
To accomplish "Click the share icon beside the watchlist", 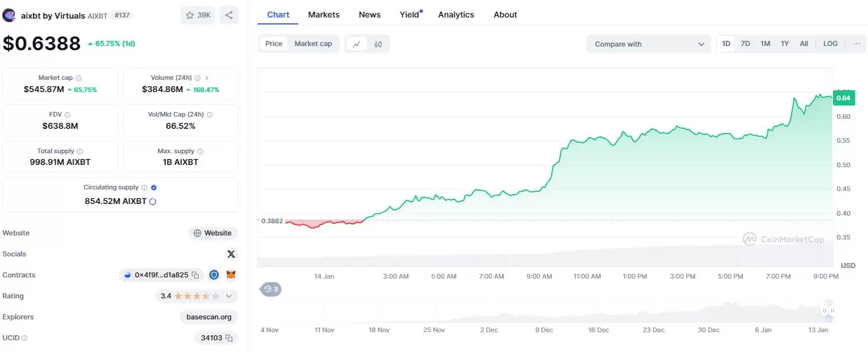I will click(x=229, y=15).
